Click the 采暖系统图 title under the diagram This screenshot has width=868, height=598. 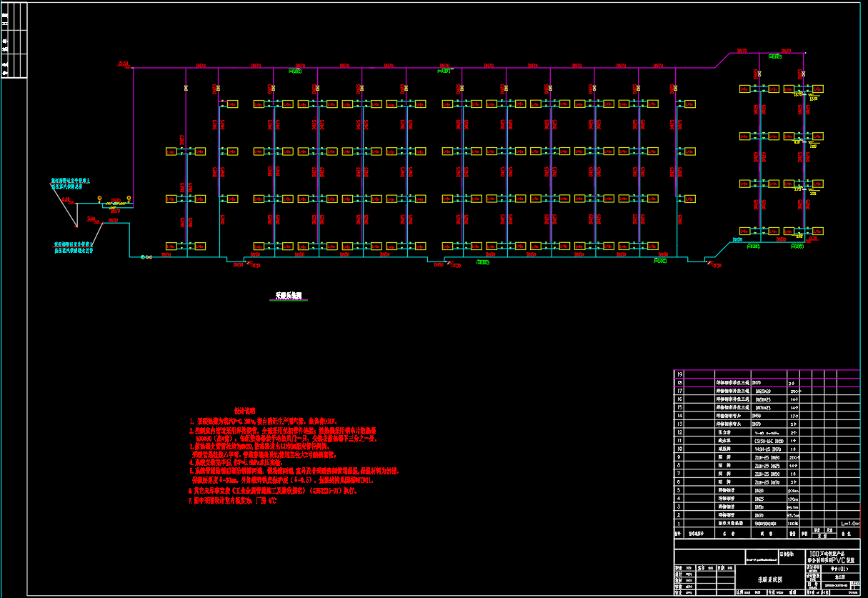click(x=289, y=295)
